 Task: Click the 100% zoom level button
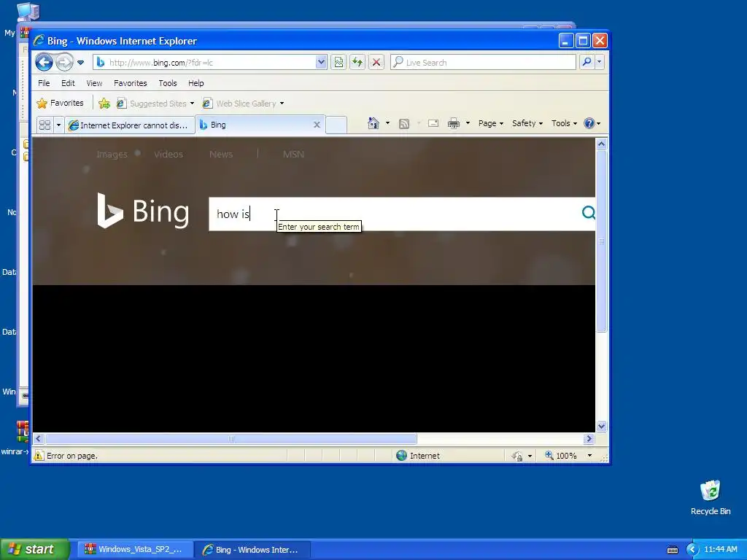click(561, 456)
